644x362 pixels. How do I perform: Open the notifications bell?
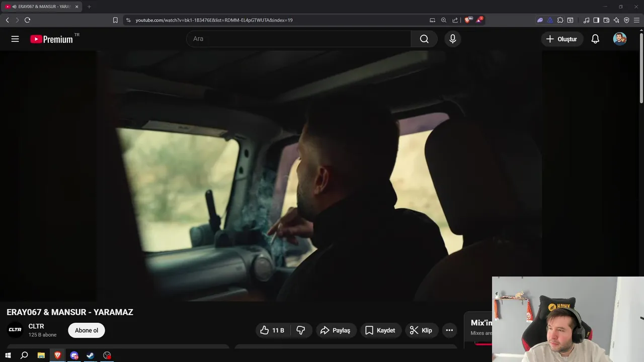595,39
